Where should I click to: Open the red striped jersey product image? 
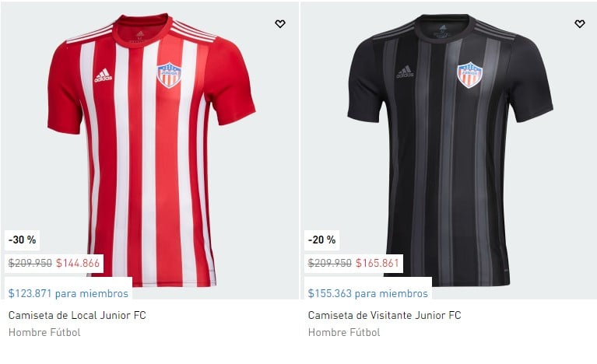(x=151, y=150)
